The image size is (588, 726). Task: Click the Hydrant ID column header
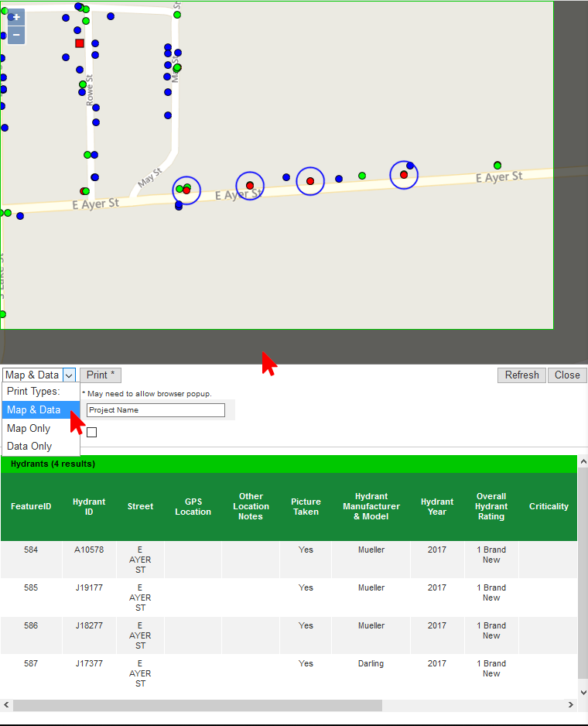(x=89, y=507)
